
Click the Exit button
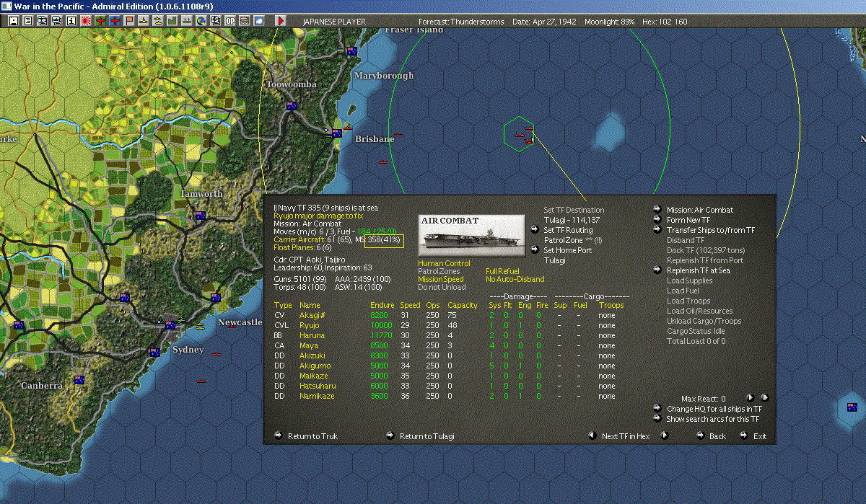[x=760, y=436]
